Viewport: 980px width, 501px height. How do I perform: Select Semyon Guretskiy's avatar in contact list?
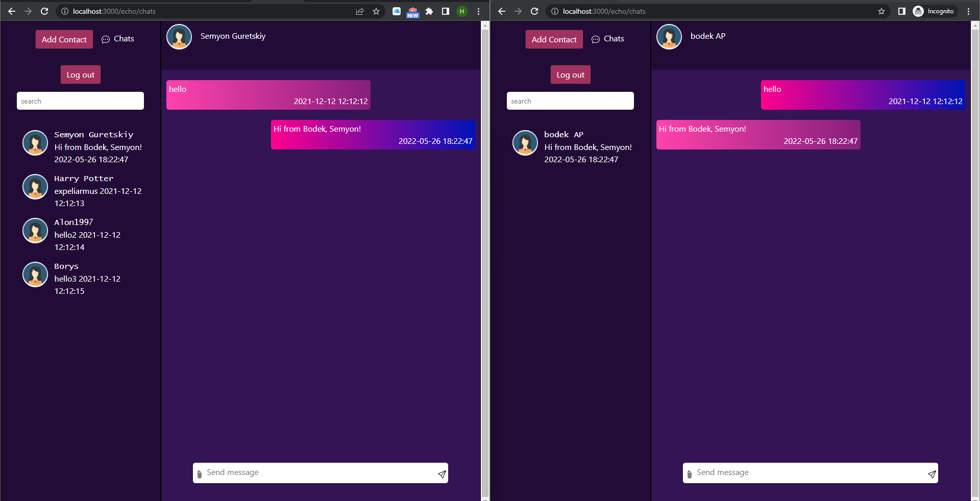35,143
